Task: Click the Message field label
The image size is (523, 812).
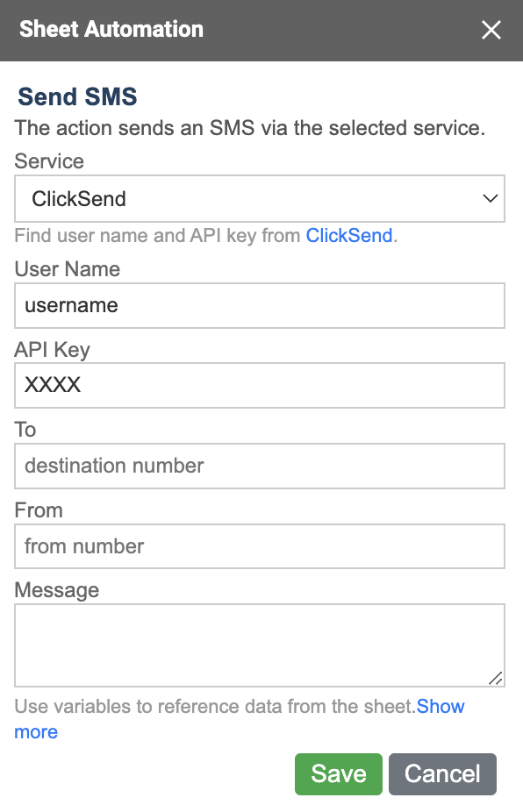Action: point(56,590)
